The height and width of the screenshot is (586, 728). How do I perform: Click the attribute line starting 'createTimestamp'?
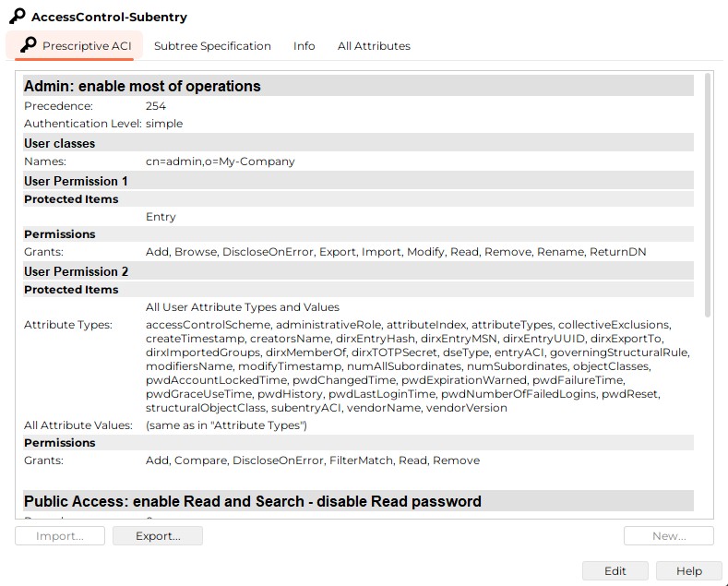(404, 339)
